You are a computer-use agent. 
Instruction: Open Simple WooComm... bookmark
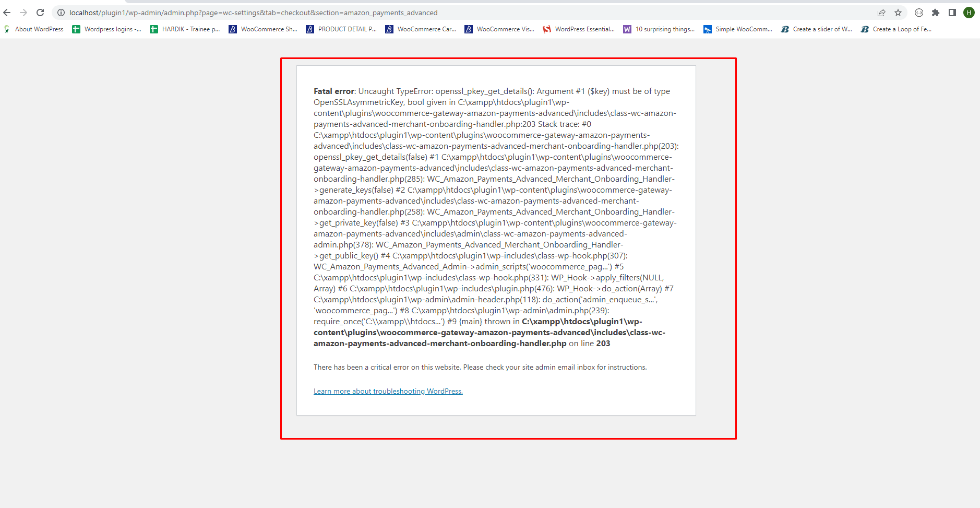[738, 29]
